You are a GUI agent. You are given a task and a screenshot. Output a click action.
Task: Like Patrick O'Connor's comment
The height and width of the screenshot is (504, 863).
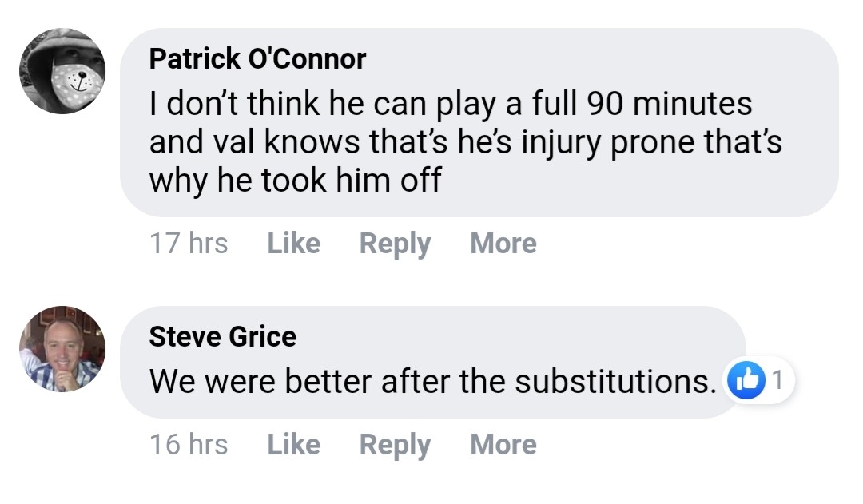[x=293, y=243]
